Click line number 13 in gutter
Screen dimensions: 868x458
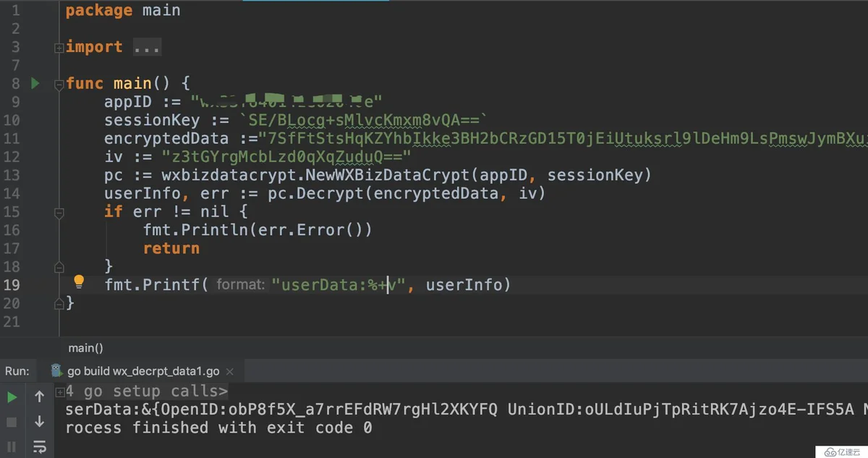(x=12, y=175)
